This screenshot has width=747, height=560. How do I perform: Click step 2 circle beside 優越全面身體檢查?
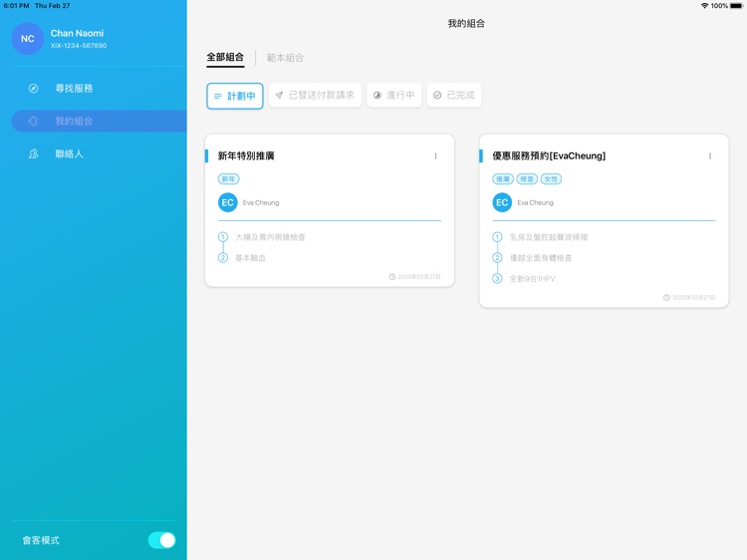point(497,258)
